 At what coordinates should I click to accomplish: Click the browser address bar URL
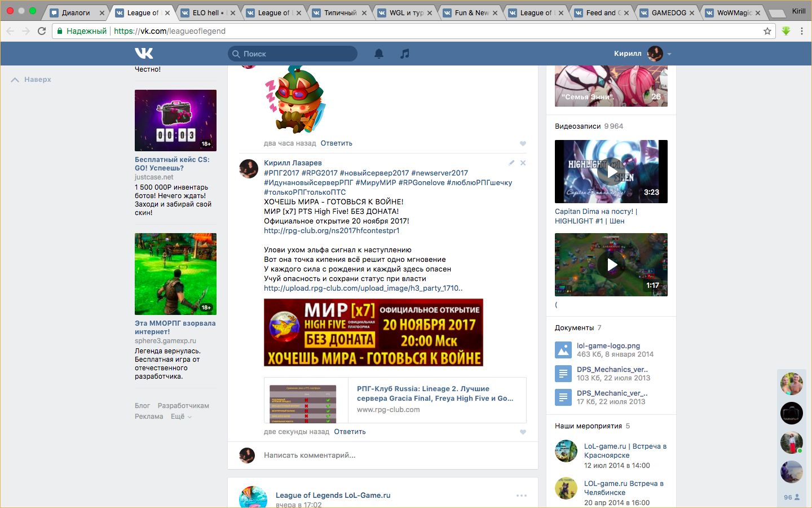click(170, 31)
